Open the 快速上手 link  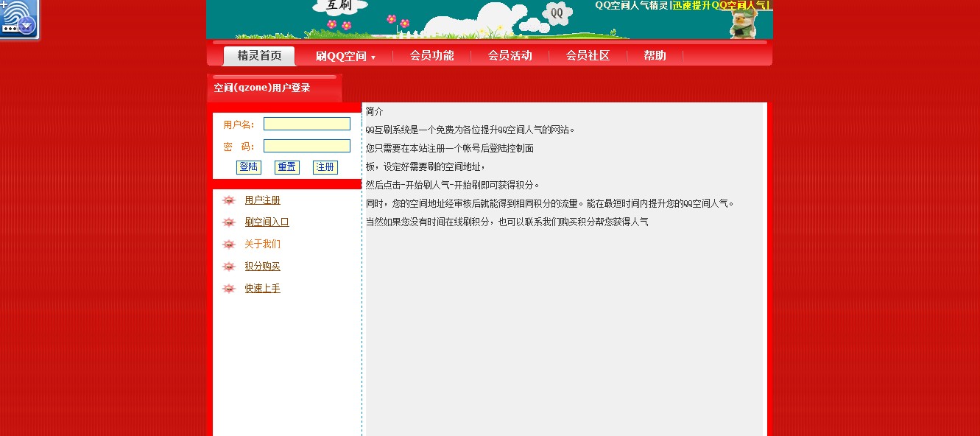(x=263, y=289)
